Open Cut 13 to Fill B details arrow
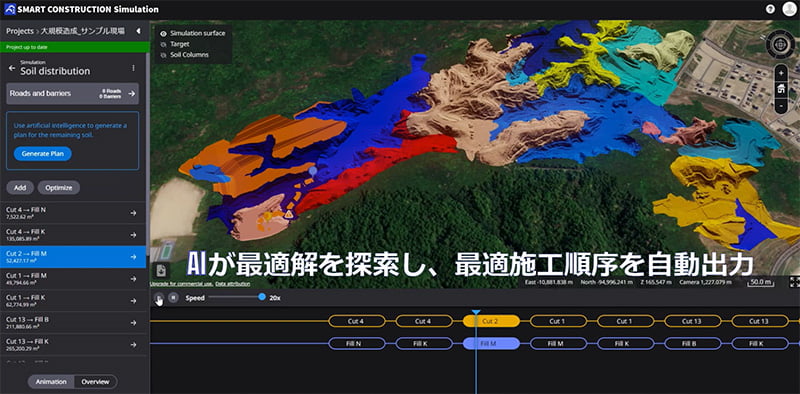Screen dimensions: 800x394 133,323
